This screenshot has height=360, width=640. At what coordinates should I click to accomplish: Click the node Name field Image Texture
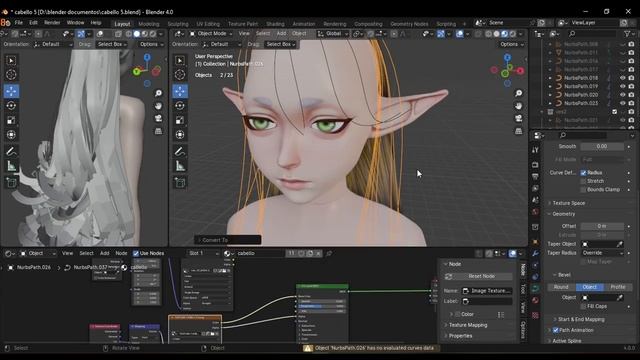pyautogui.click(x=487, y=291)
